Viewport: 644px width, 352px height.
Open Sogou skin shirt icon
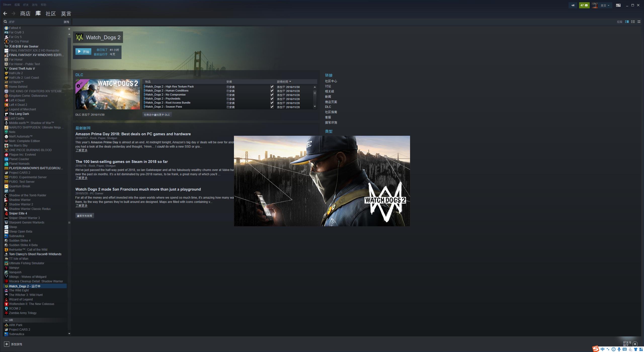(x=636, y=349)
